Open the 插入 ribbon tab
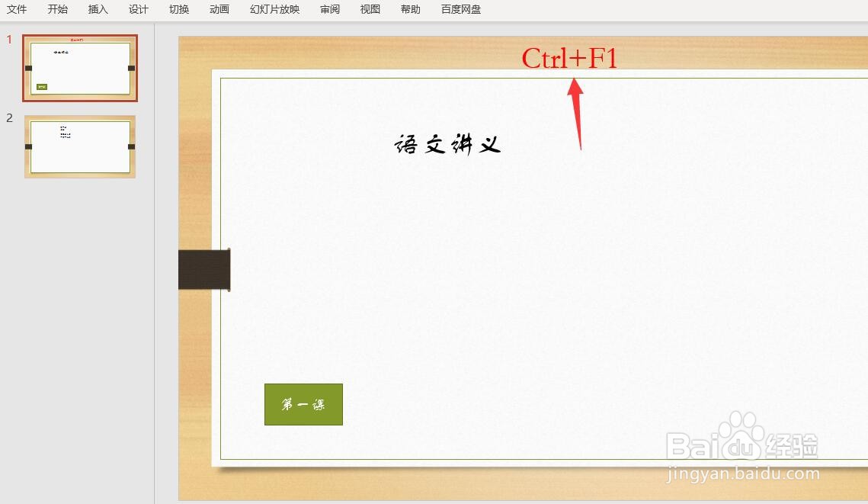Image resolution: width=868 pixels, height=504 pixels. (98, 9)
